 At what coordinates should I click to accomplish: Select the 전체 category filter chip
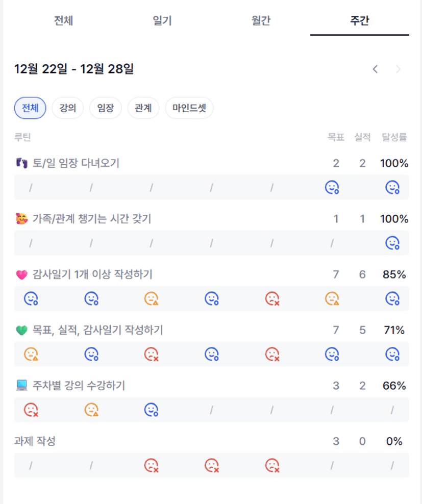coord(30,108)
